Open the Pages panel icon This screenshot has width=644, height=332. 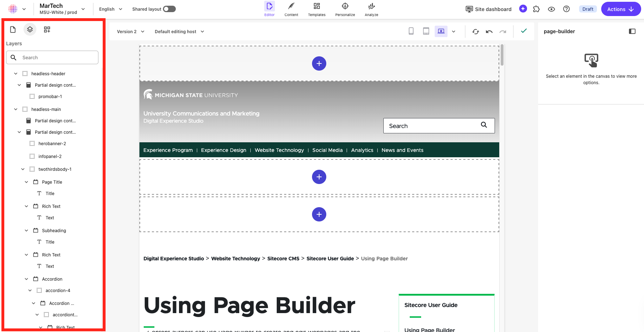click(13, 30)
